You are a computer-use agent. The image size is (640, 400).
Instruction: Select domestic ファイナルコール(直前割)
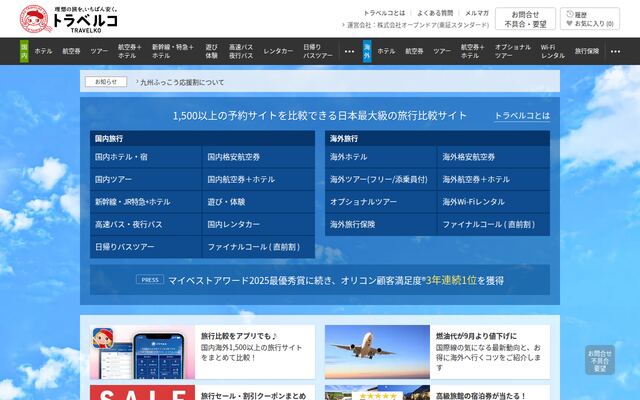point(259,247)
